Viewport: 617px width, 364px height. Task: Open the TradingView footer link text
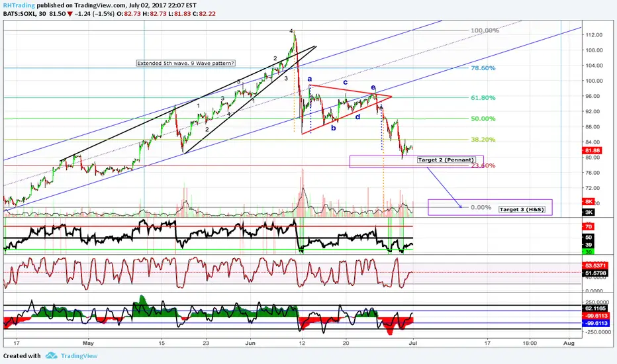point(79,356)
